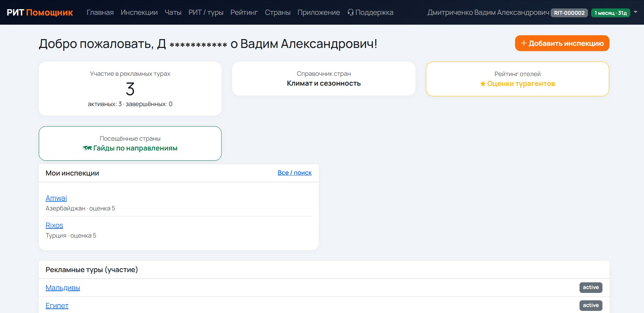Open the Египет advertising tour
This screenshot has height=313, width=644.
57,306
